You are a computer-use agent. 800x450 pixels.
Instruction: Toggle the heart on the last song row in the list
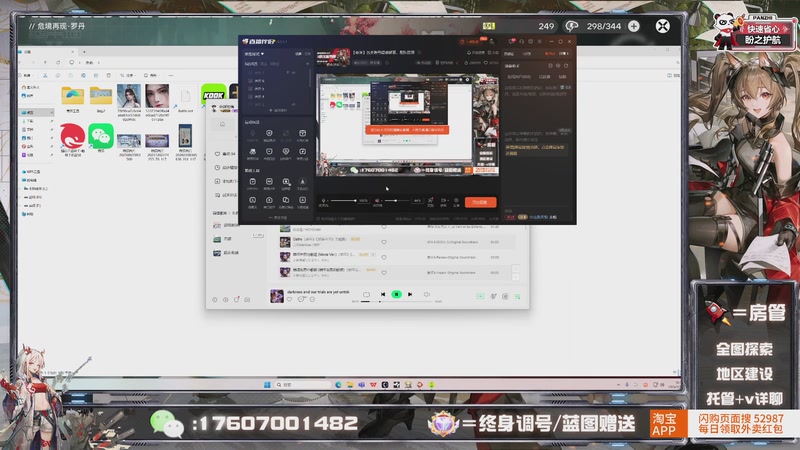[x=384, y=272]
